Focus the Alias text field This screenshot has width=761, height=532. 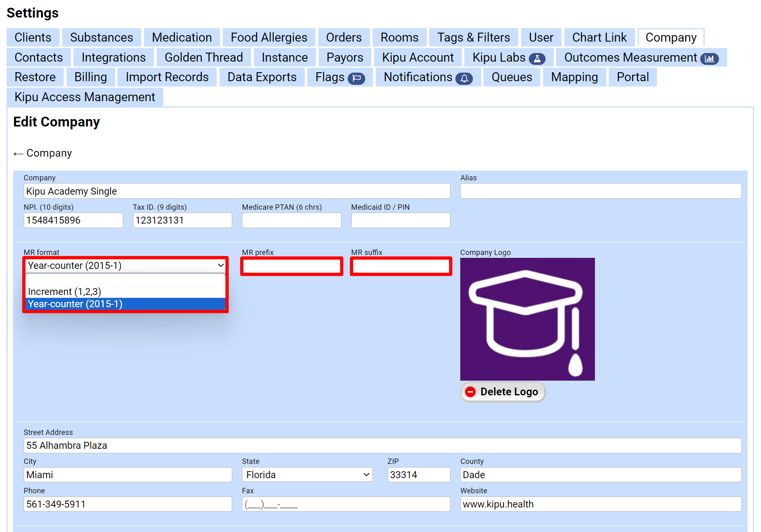(600, 191)
